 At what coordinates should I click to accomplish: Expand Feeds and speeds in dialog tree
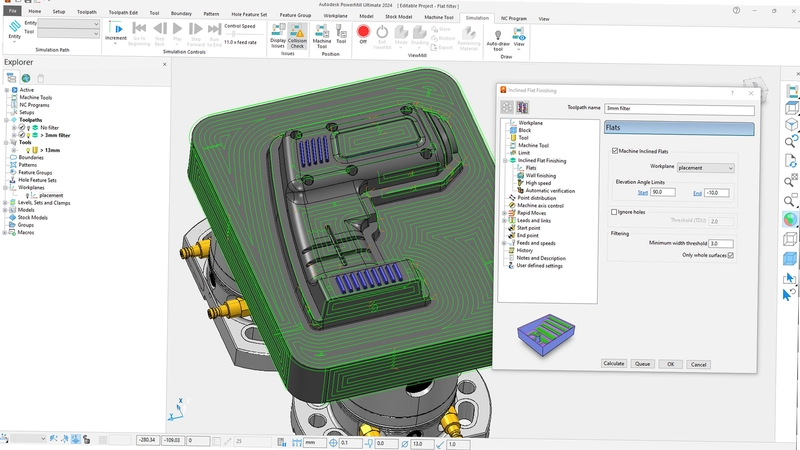(x=505, y=243)
